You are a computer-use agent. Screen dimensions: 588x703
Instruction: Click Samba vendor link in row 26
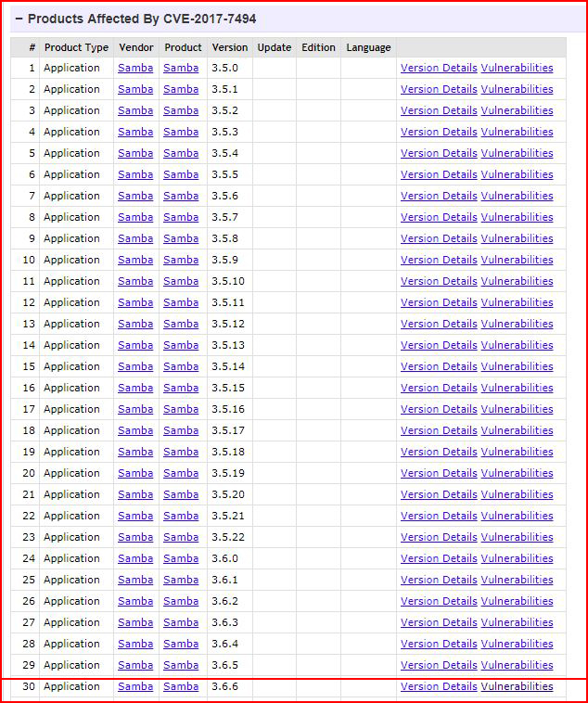pyautogui.click(x=135, y=601)
